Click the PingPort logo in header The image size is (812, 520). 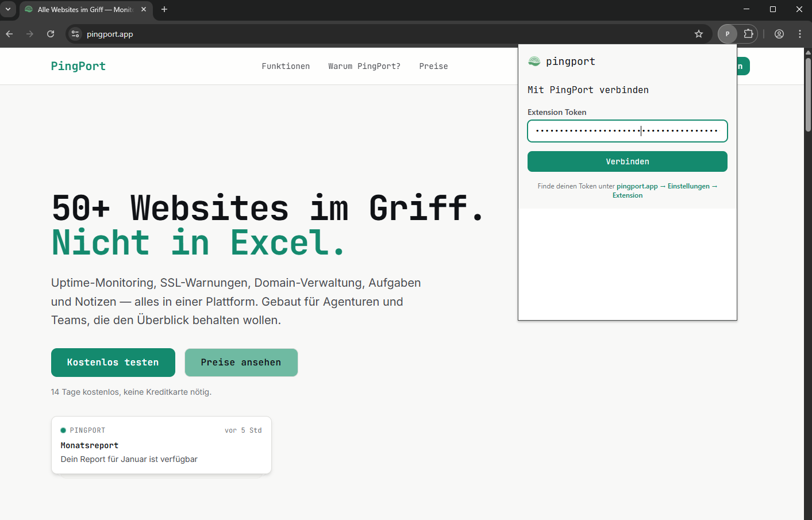pyautogui.click(x=78, y=66)
